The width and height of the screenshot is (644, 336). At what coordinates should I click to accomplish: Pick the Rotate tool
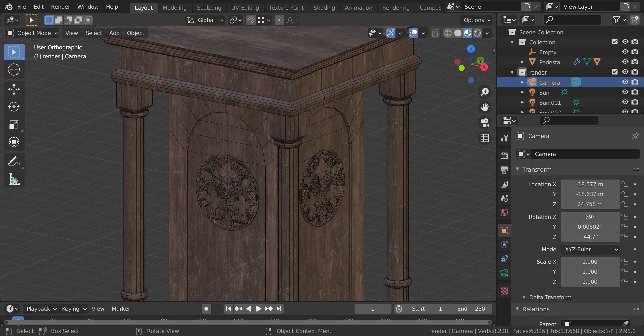(14, 107)
